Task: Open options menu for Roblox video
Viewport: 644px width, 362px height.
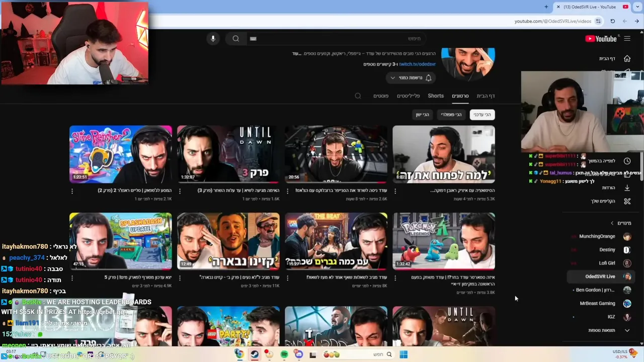Action: pyautogui.click(x=287, y=191)
